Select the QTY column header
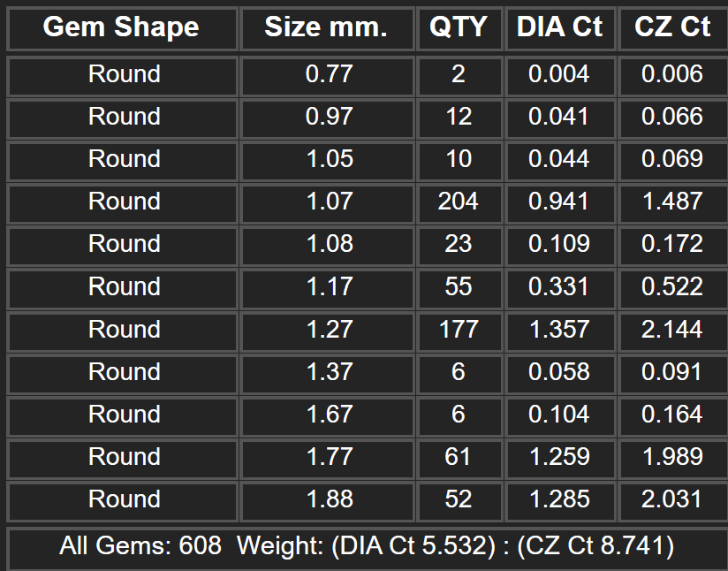Image resolution: width=728 pixels, height=571 pixels. pos(459,28)
